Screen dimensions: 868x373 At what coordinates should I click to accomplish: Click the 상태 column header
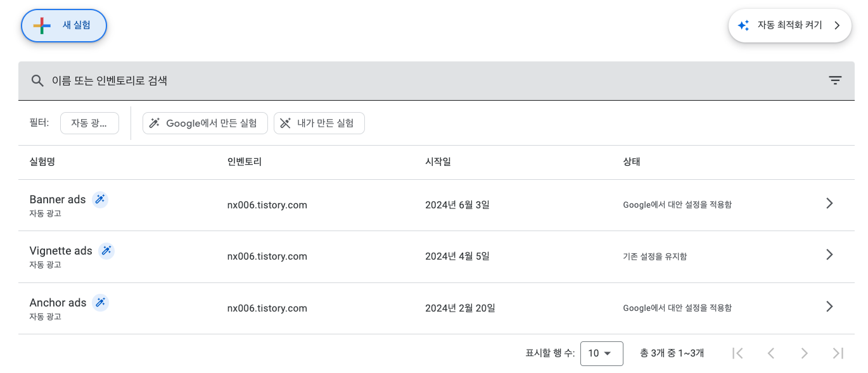coord(632,162)
